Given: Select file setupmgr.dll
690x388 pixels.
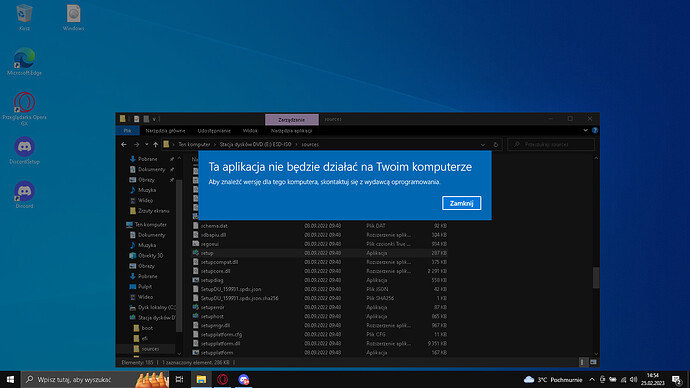Looking at the screenshot, I should click(x=215, y=326).
